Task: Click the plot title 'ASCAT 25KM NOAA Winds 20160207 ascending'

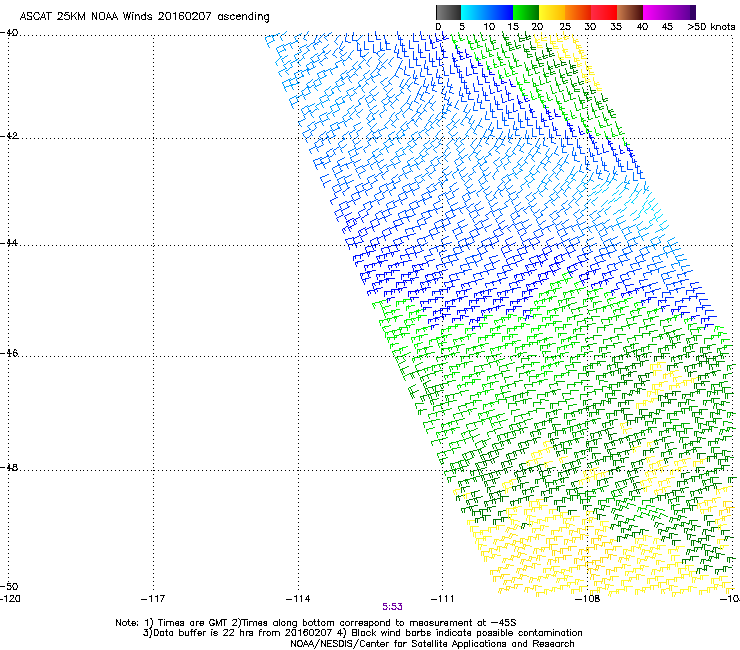Action: (x=144, y=17)
